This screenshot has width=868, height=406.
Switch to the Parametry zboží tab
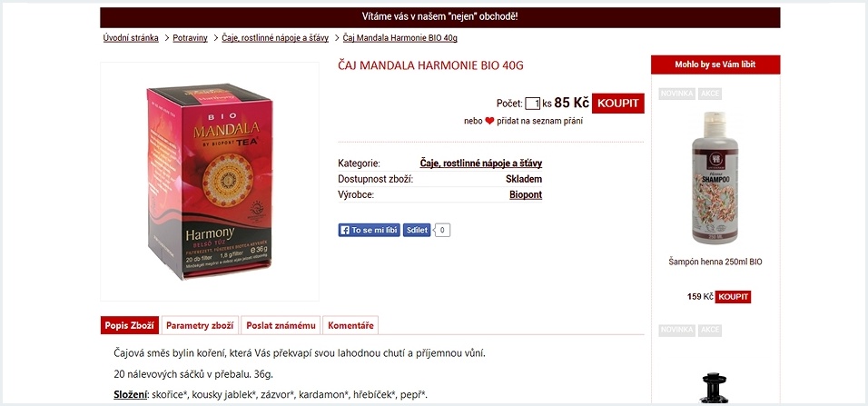click(200, 326)
